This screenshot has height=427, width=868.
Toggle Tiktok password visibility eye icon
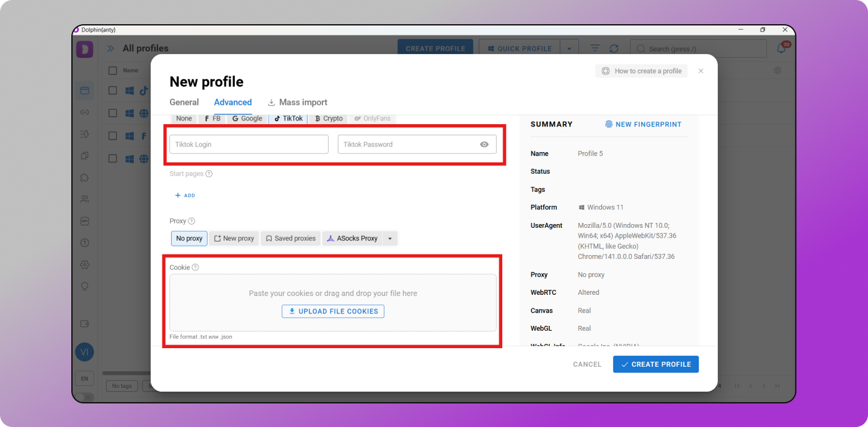point(484,145)
